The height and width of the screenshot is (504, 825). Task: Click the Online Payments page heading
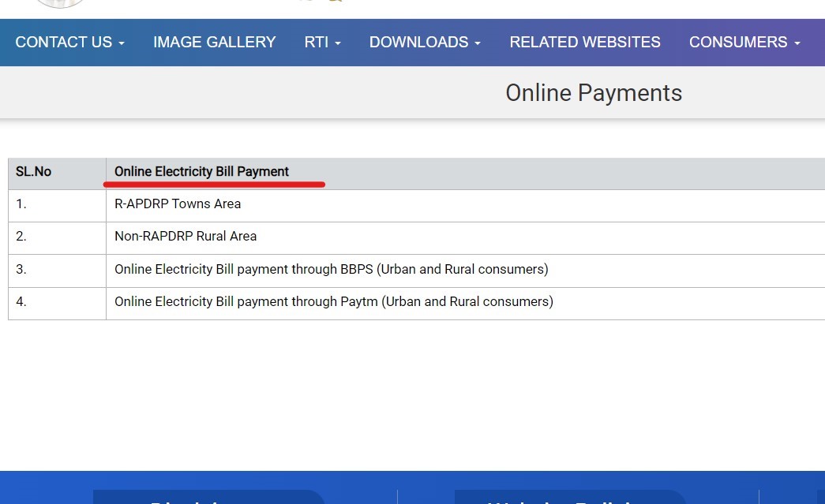pos(594,92)
